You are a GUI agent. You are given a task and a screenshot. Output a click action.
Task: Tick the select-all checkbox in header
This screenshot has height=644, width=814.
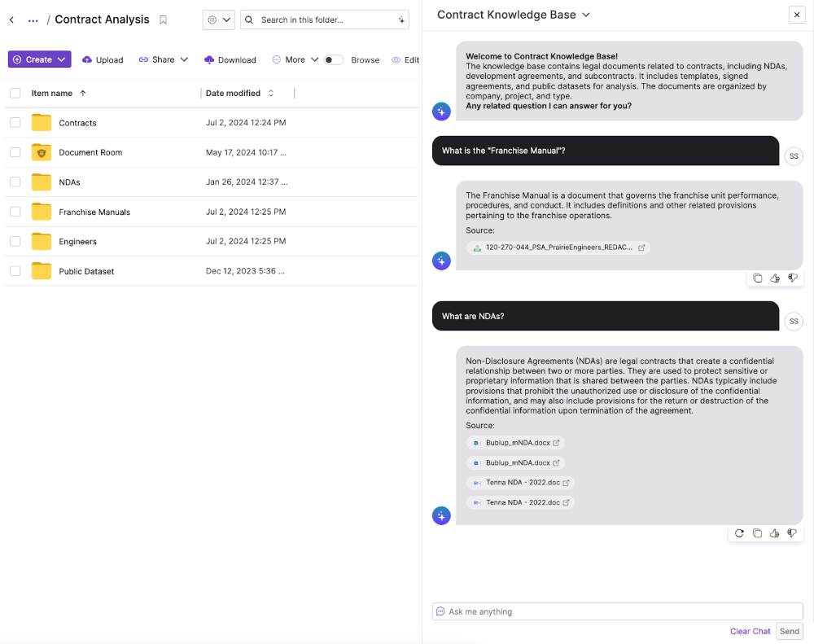click(x=15, y=93)
